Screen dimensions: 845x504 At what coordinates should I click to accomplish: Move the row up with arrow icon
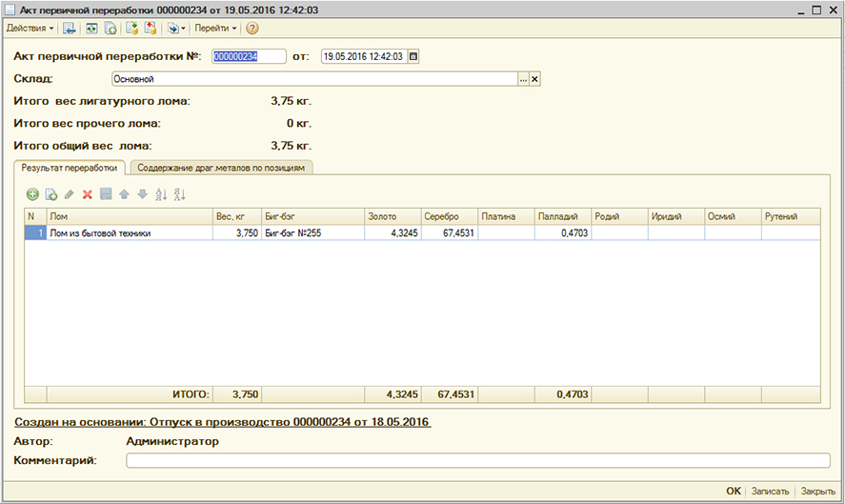click(124, 194)
